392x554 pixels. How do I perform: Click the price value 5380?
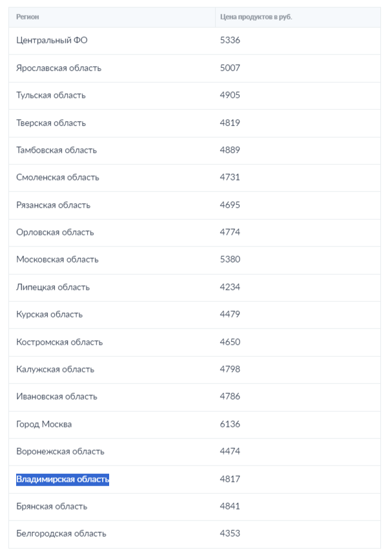click(x=230, y=260)
